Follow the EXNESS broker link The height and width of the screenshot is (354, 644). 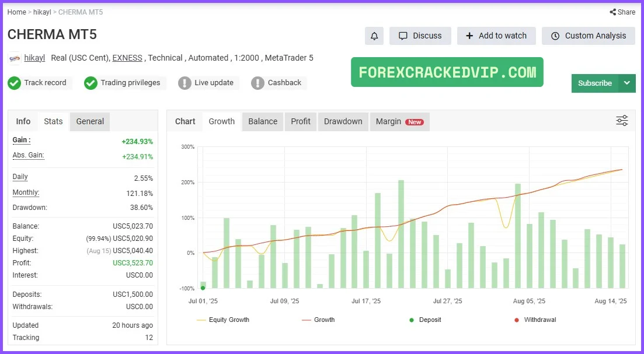[127, 58]
